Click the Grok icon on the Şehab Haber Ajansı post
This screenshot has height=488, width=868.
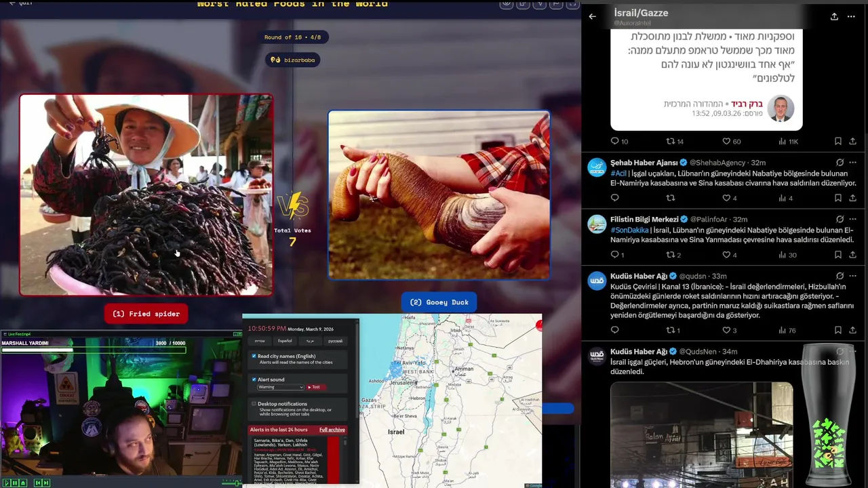(x=840, y=163)
